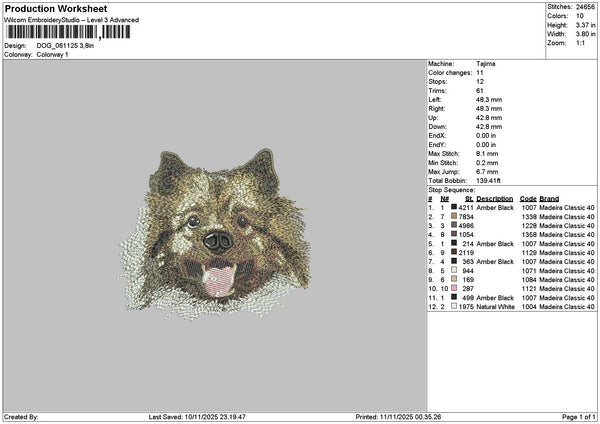Select the design name 'DOG_061125 3,8in'
Screen dimensions: 600x424
(65, 46)
